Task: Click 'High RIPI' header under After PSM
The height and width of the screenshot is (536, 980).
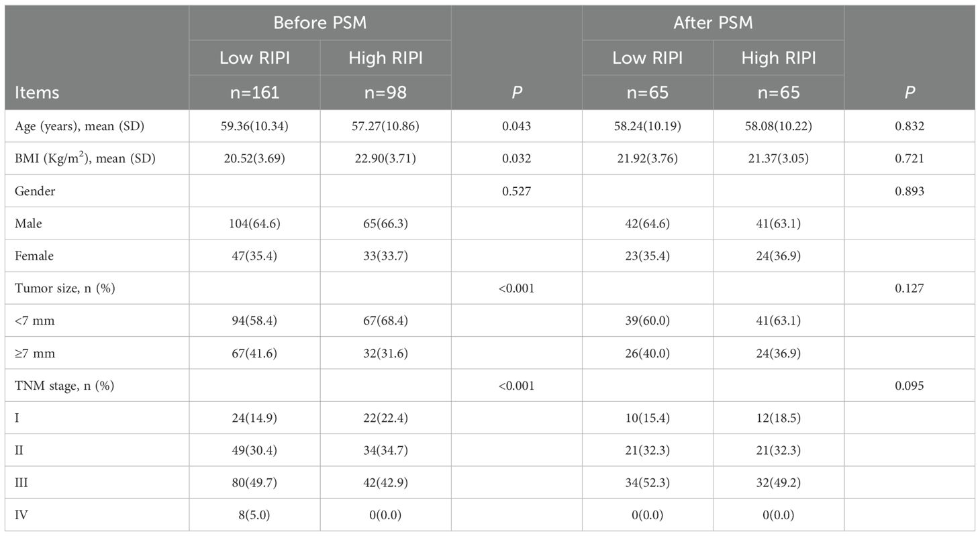Action: point(779,58)
